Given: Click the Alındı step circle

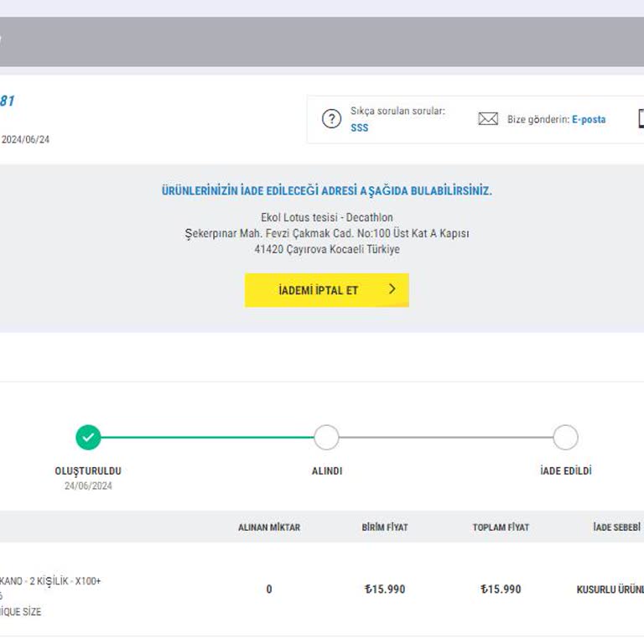Looking at the screenshot, I should click(x=326, y=437).
